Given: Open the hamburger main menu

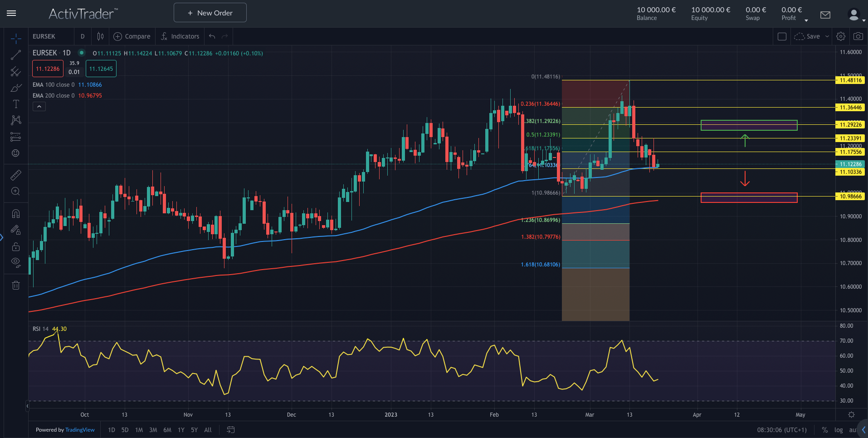Looking at the screenshot, I should [11, 13].
